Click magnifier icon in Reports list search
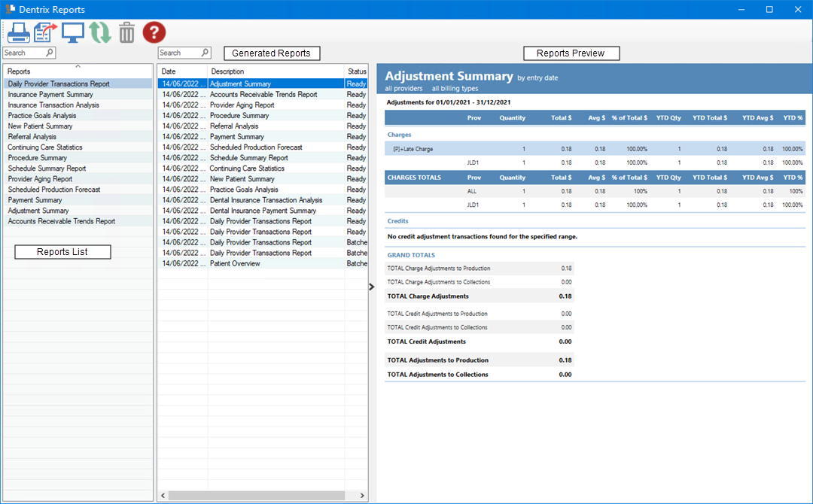This screenshot has height=504, width=813. 50,53
